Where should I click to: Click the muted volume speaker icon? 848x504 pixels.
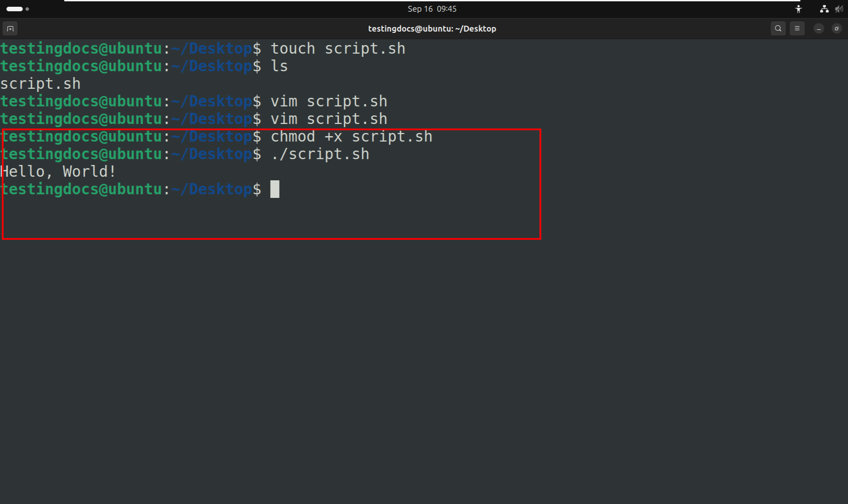click(839, 9)
